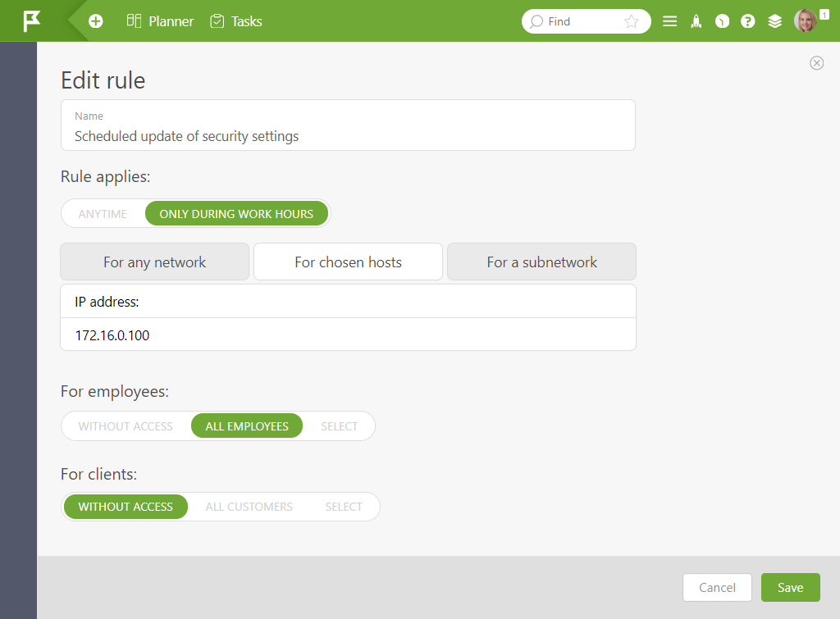Click the clock history icon
840x619 pixels.
[722, 21]
